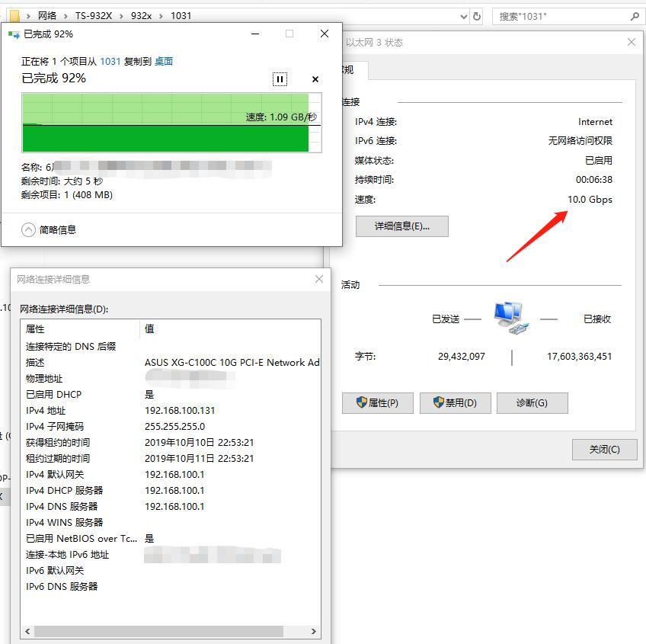Click 关闭(C) to close Ethernet status
The height and width of the screenshot is (644, 646).
pyautogui.click(x=604, y=450)
